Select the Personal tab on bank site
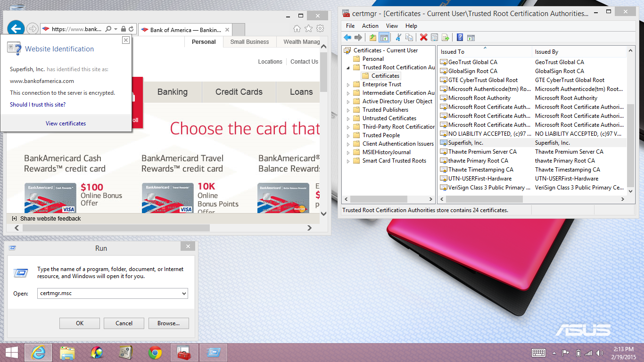644x362 pixels. point(204,41)
